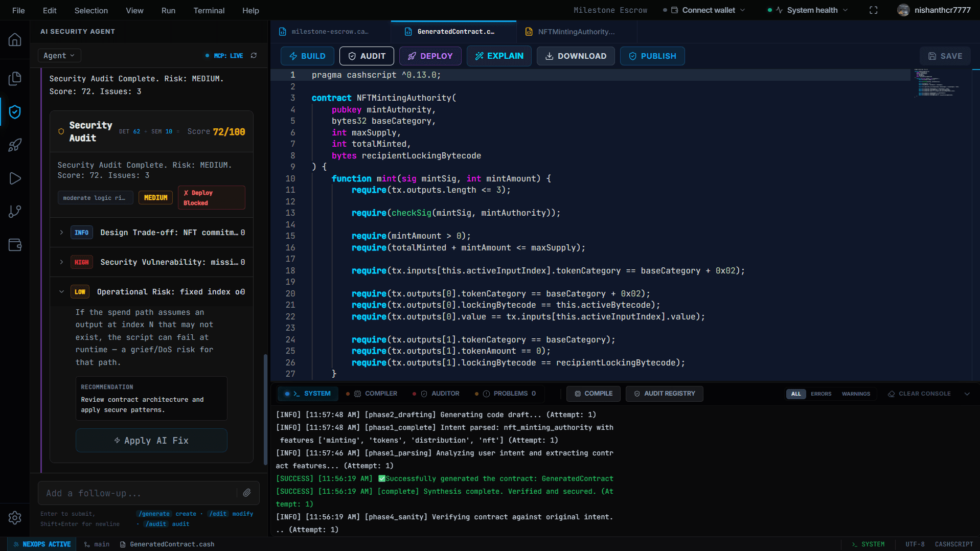The height and width of the screenshot is (551, 980).
Task: Select the PROBLEMS console tab
Action: click(x=506, y=394)
